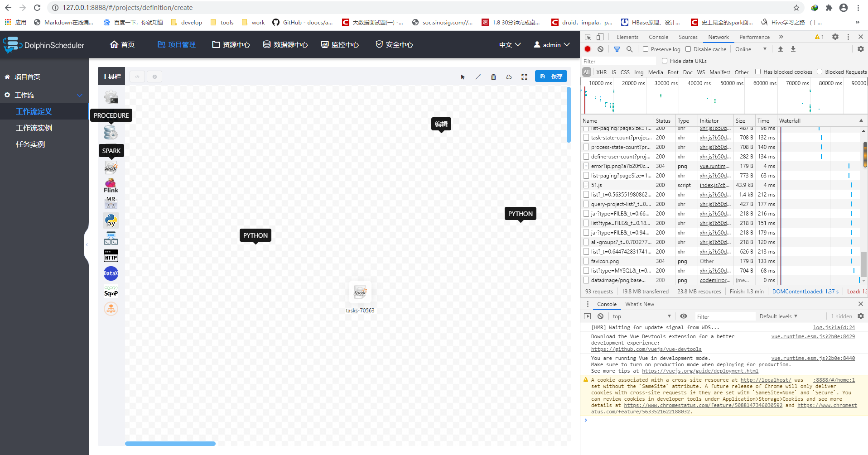Open Network panel settings gear
The image size is (868, 455).
pos(860,49)
